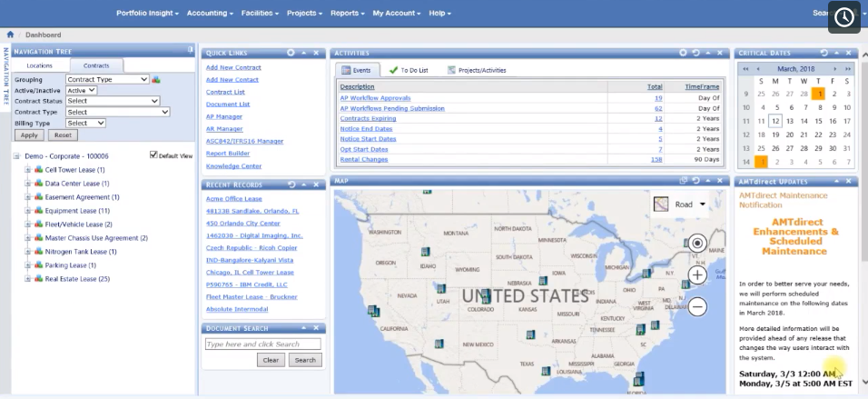This screenshot has width=868, height=399.
Task: Click the map locate-me target button
Action: [697, 243]
